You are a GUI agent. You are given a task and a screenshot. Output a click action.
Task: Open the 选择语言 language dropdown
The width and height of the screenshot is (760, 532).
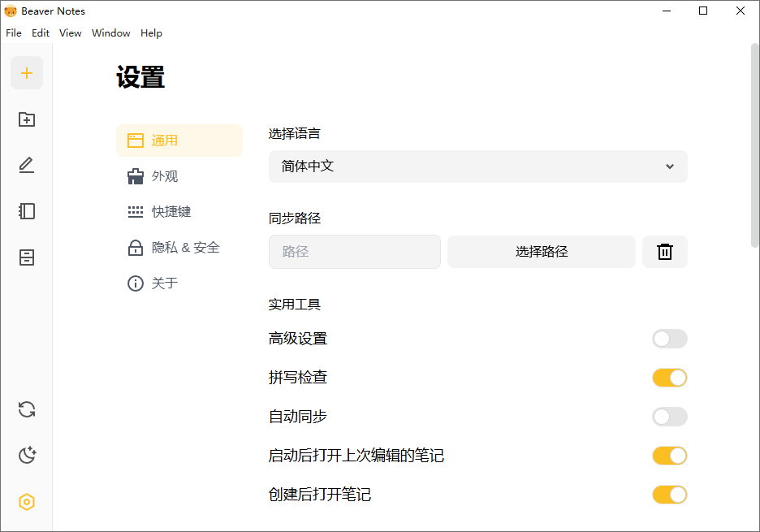(477, 167)
